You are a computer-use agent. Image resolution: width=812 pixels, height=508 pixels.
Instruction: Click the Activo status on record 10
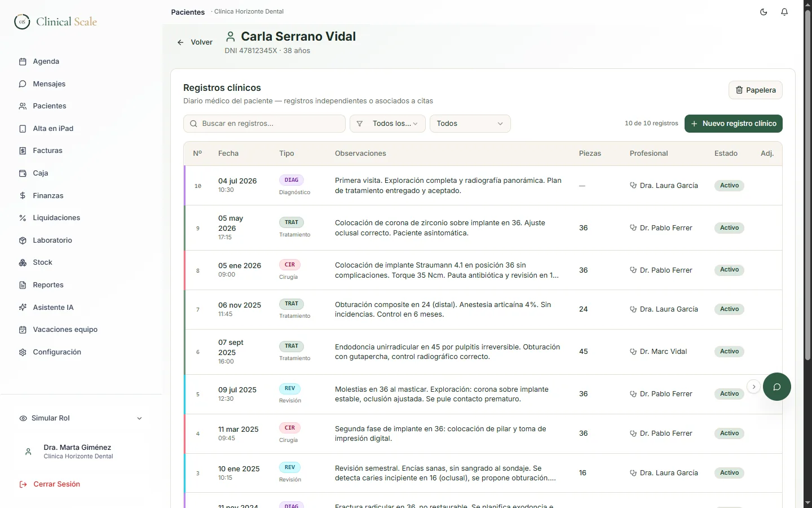click(x=729, y=186)
